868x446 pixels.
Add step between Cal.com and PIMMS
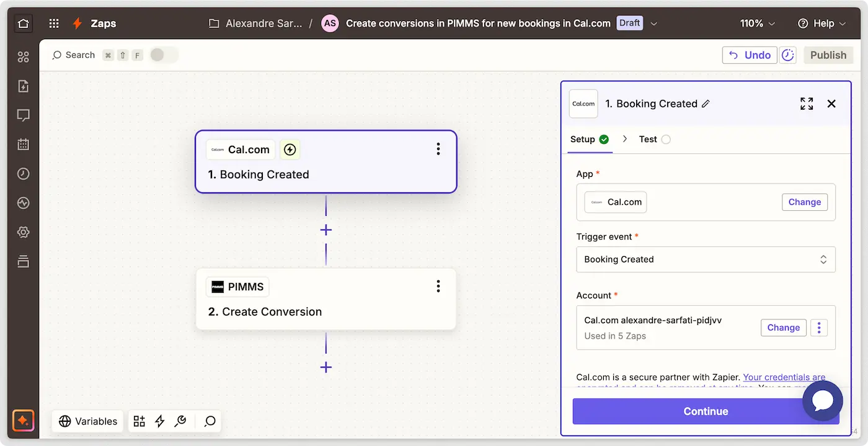[x=326, y=230]
